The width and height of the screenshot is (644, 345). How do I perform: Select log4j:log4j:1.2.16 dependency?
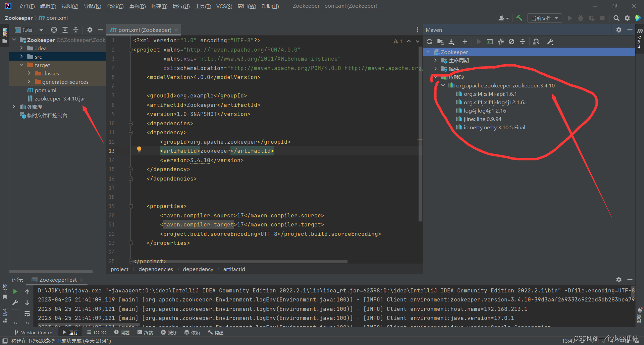(481, 111)
